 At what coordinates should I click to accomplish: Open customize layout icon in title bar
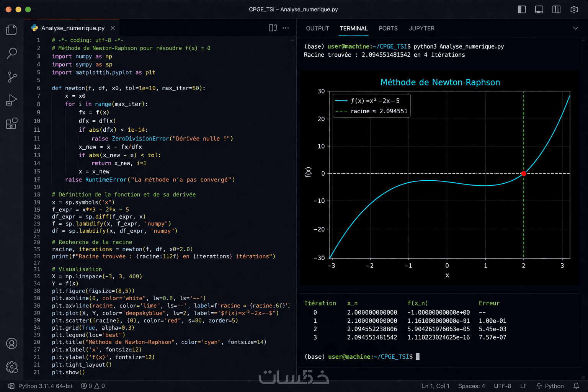(x=574, y=10)
